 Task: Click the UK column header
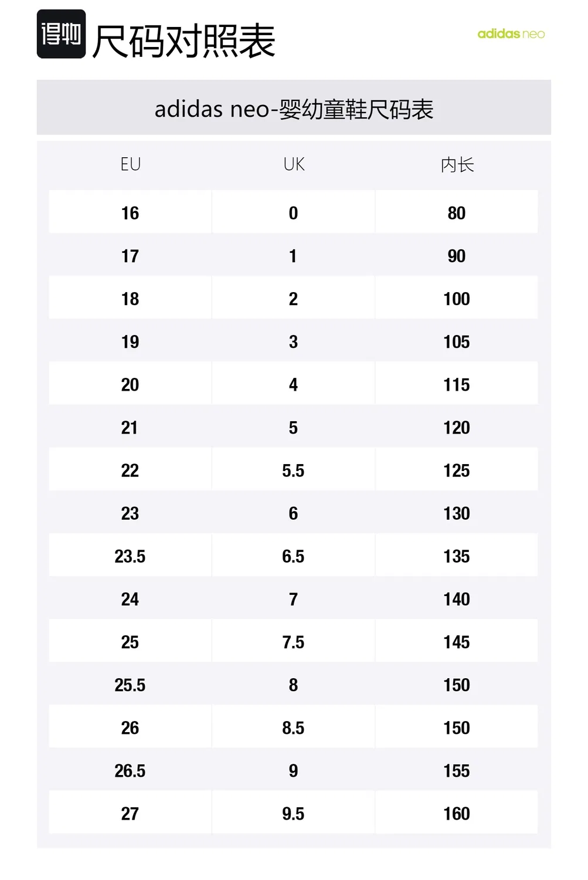[x=294, y=164]
